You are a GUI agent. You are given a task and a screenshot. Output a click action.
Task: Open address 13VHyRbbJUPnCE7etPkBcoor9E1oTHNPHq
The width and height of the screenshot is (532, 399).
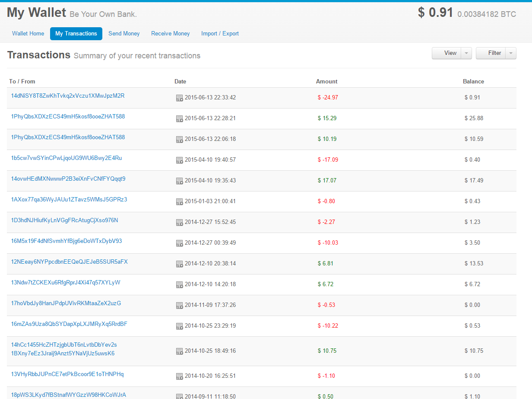[x=67, y=374]
